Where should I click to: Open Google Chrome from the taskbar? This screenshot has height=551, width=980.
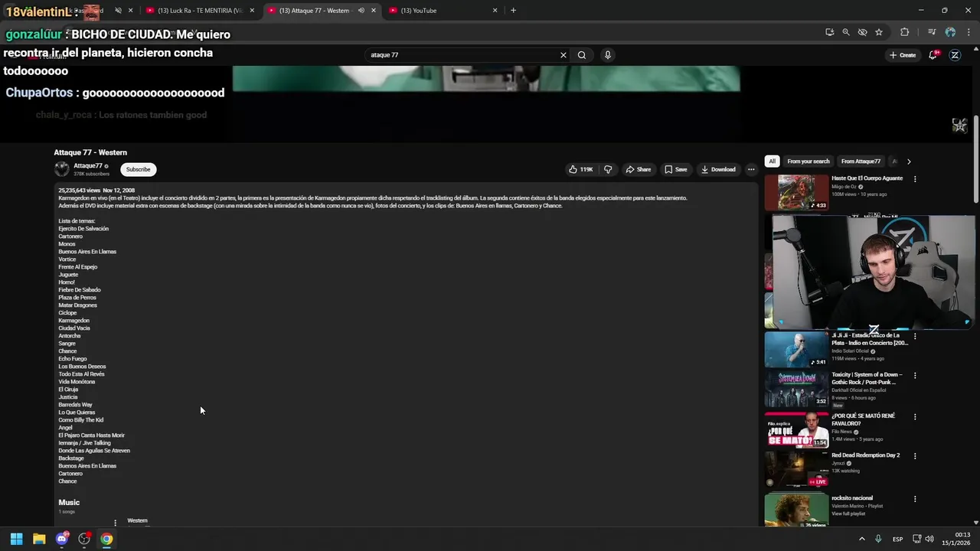(x=106, y=539)
